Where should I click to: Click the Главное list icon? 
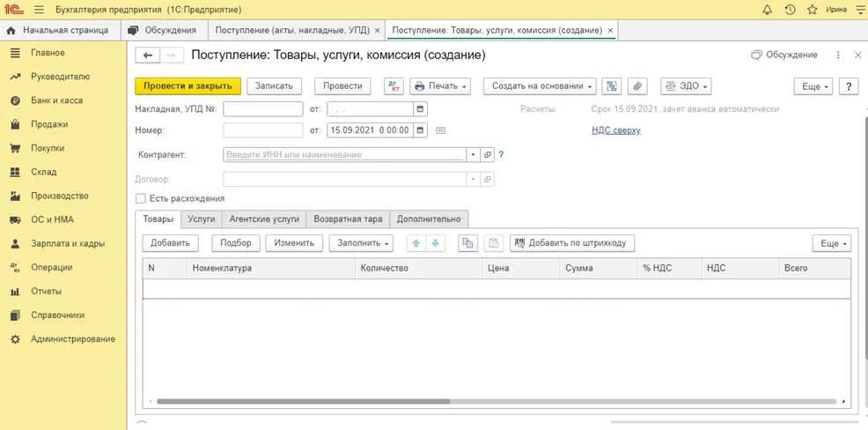tap(15, 53)
